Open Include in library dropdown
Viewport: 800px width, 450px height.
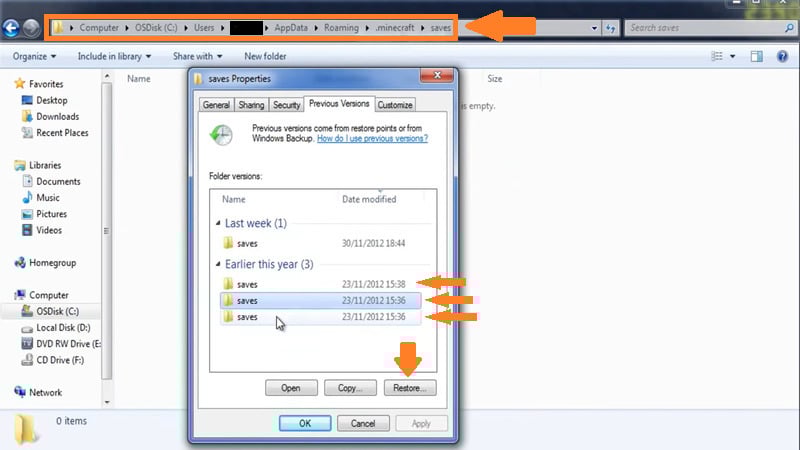point(114,56)
